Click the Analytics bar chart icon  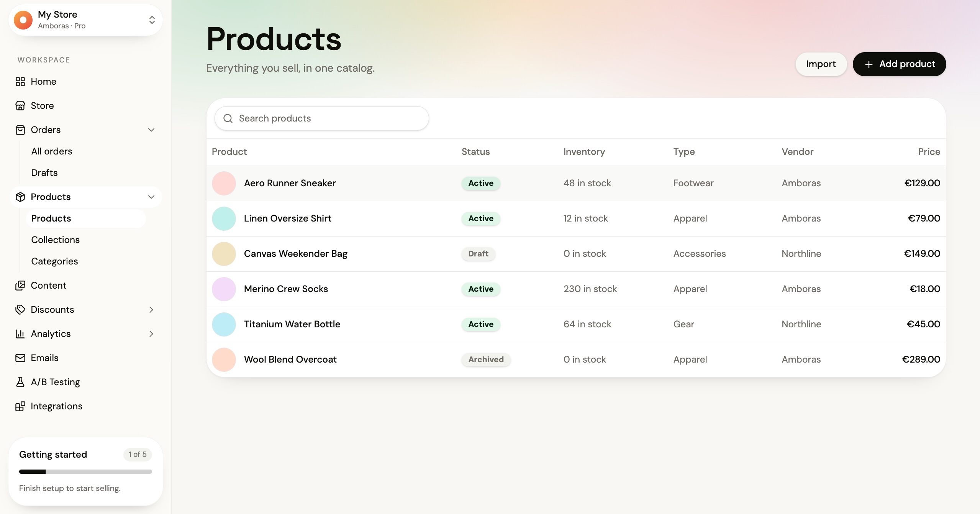point(20,334)
